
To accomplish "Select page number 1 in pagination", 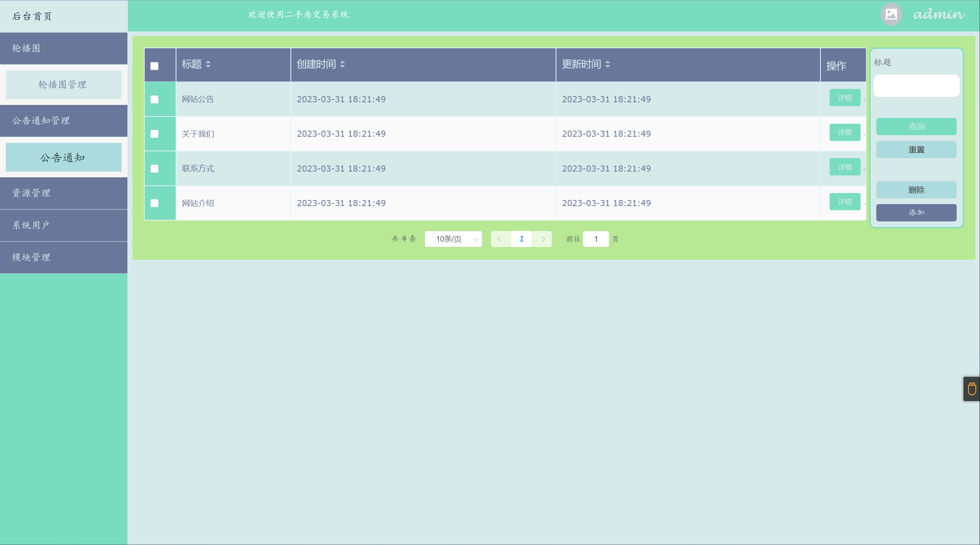I will click(521, 239).
